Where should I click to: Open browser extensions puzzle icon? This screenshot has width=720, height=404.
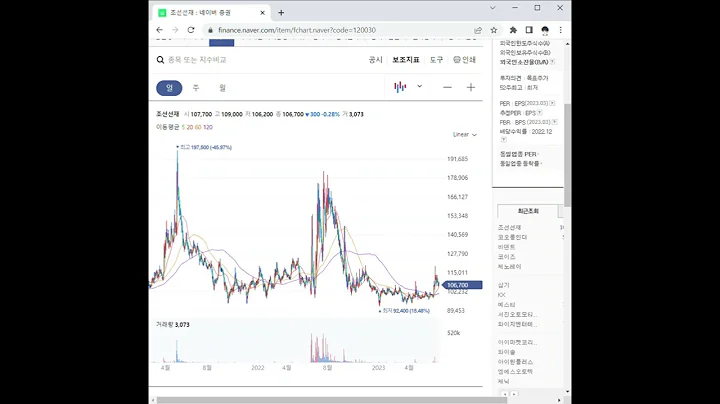(513, 30)
